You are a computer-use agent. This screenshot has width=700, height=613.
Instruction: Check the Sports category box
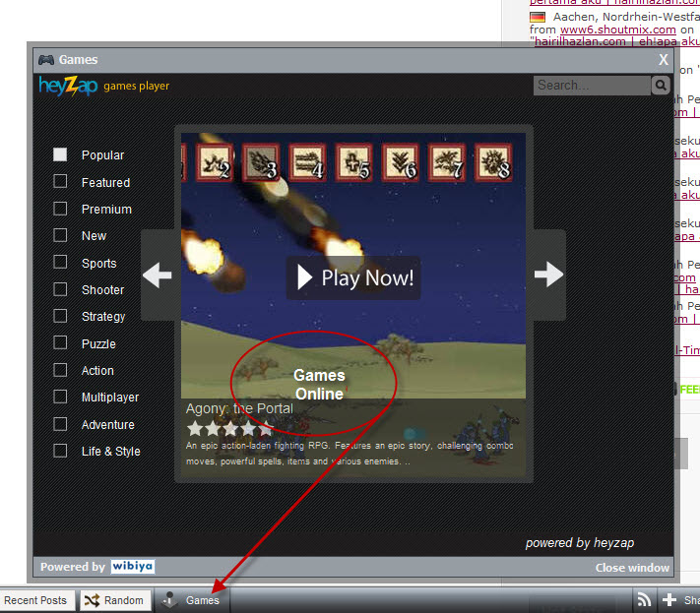point(60,262)
